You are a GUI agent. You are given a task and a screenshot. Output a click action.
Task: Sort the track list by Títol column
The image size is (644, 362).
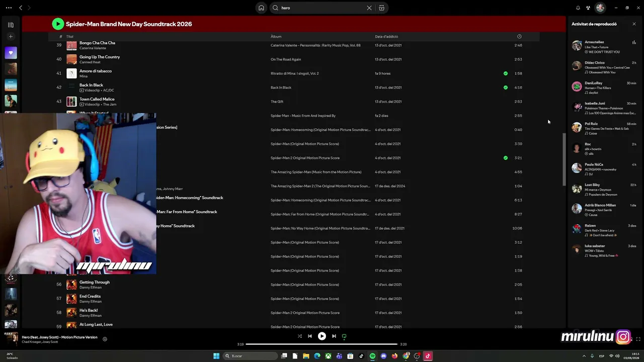point(70,36)
